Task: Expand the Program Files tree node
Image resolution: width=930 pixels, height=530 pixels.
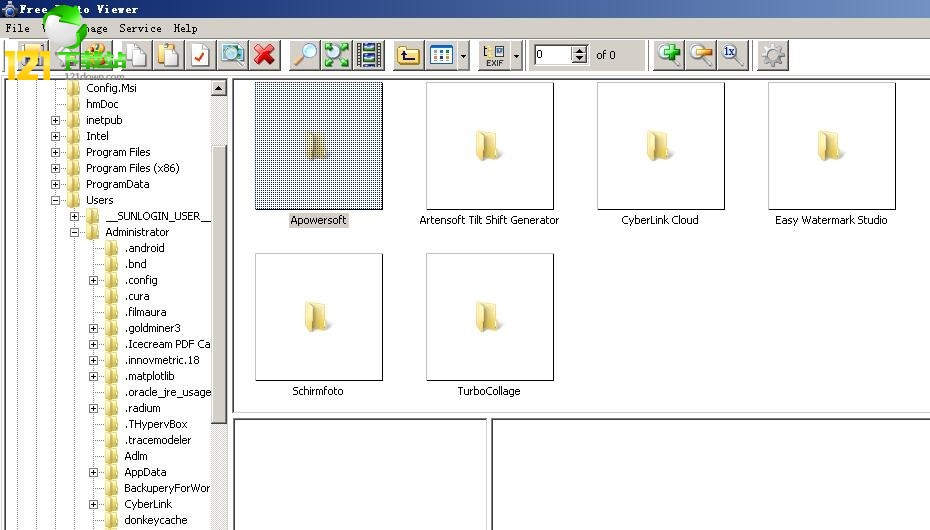Action: (x=56, y=152)
